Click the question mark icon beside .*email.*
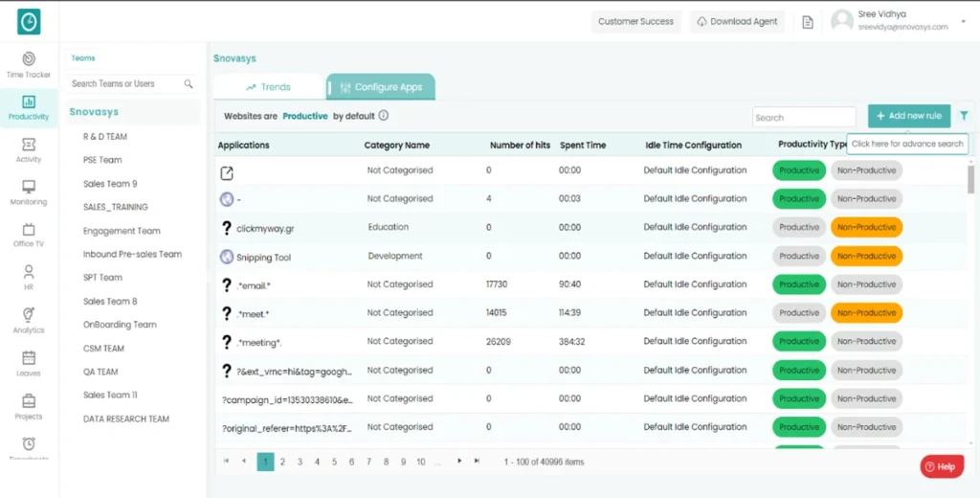 [227, 285]
